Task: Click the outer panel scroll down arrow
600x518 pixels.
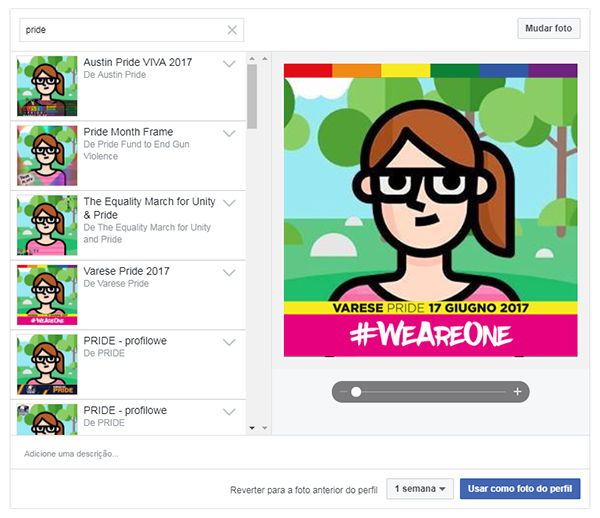Action: coord(265,428)
